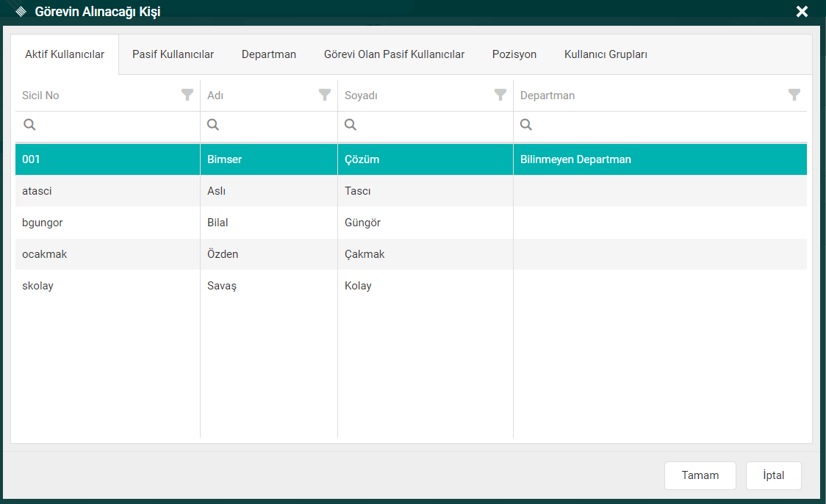
Task: Focus the Soyadı search input
Action: pyautogui.click(x=432, y=125)
